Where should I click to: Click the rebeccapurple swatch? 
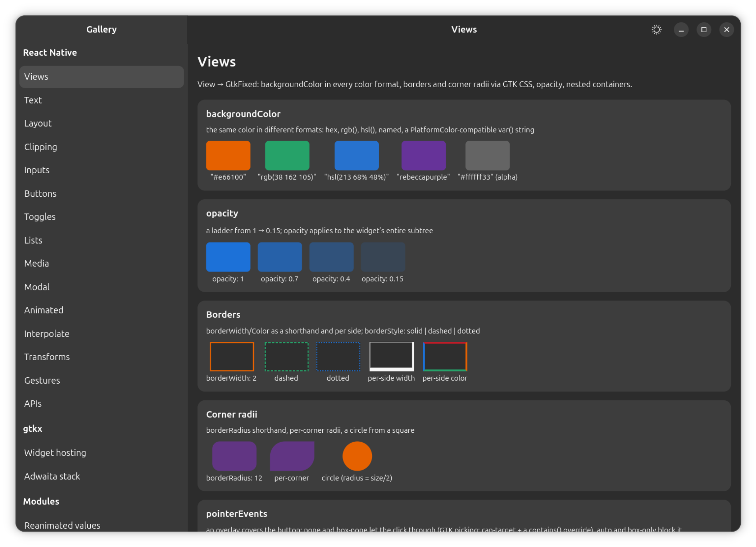[423, 155]
